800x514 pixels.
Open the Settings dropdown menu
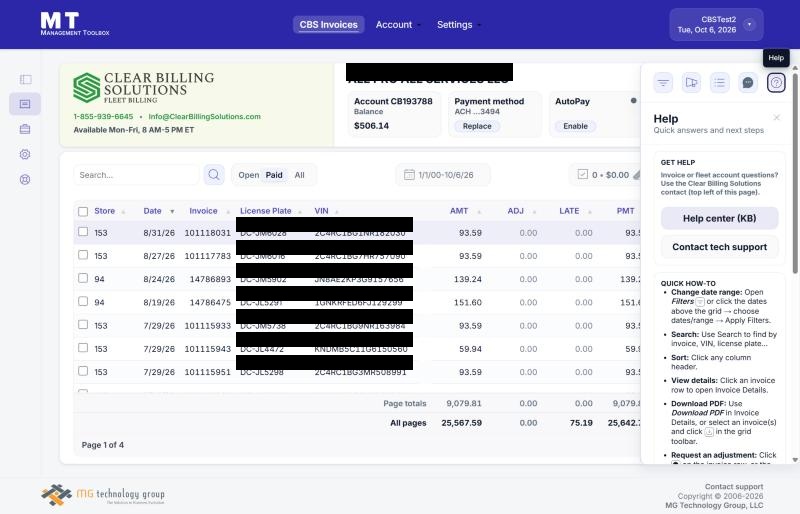tap(459, 25)
